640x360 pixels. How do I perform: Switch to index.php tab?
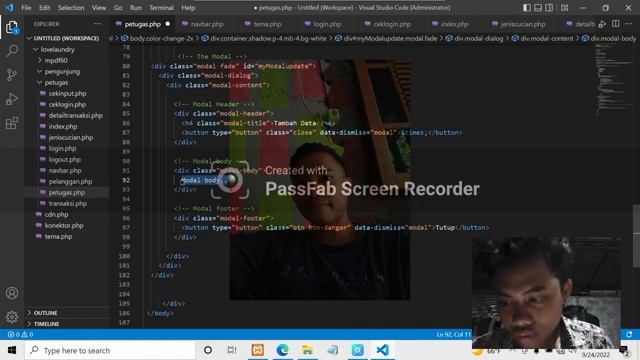pyautogui.click(x=454, y=24)
